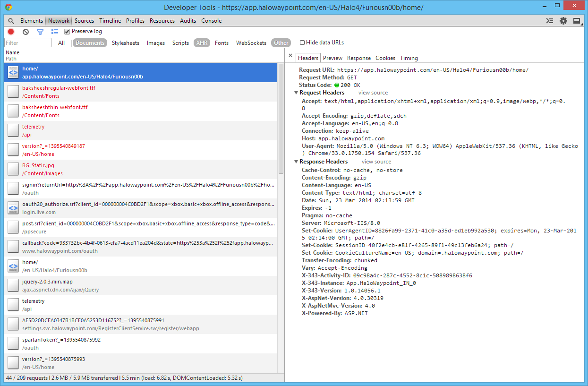Open the Timeline panel

(110, 21)
